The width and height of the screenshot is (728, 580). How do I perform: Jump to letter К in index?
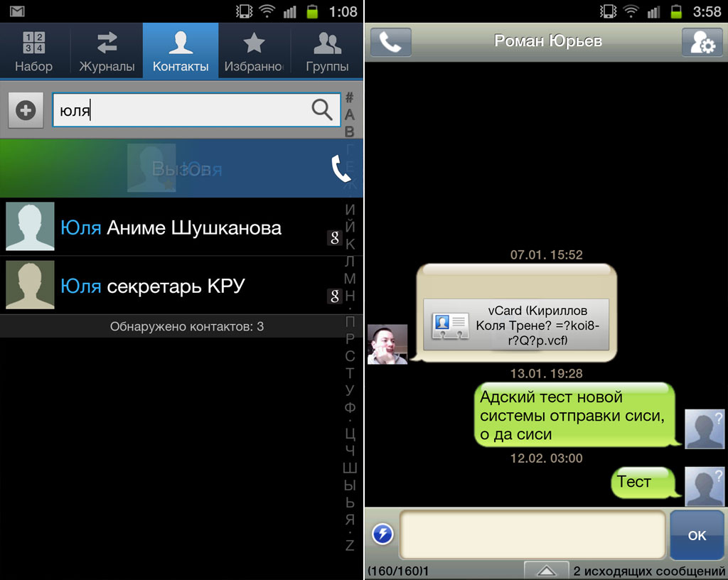tap(350, 244)
